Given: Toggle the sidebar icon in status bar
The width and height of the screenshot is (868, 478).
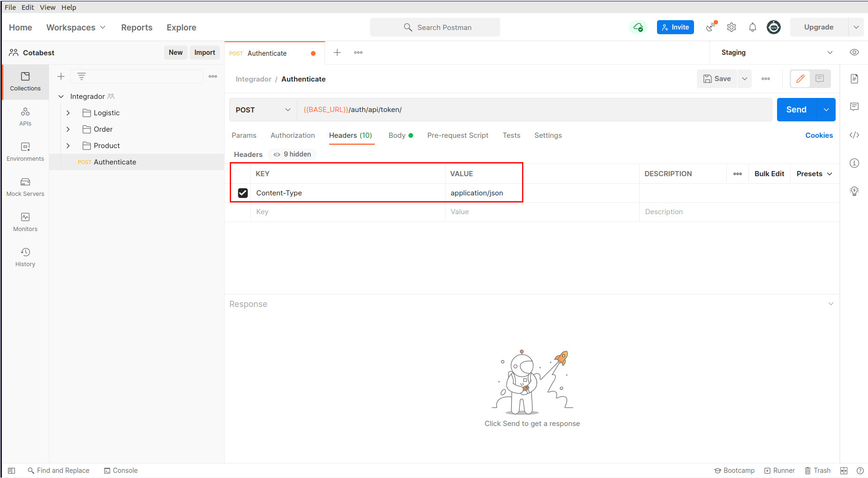Looking at the screenshot, I should coord(12,471).
